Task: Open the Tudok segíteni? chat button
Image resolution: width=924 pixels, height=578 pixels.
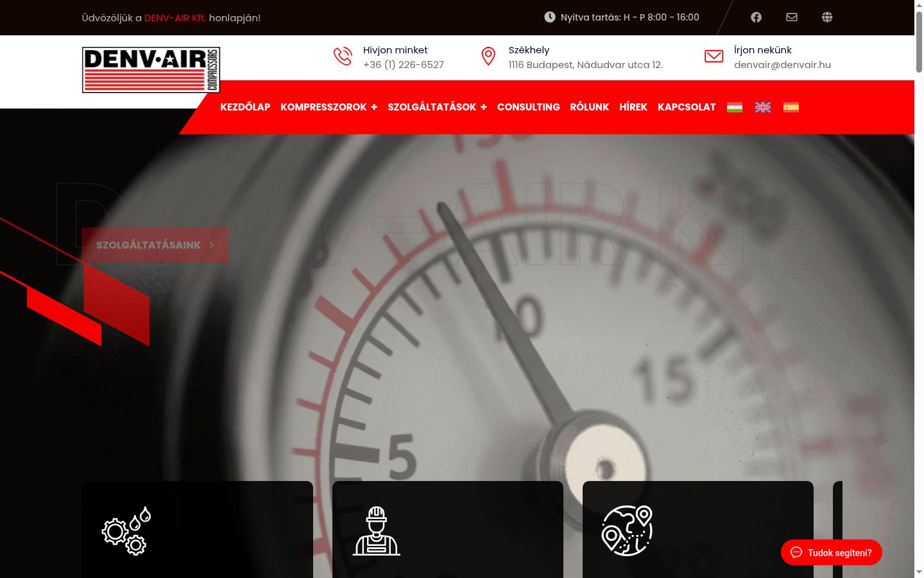Action: pos(832,552)
